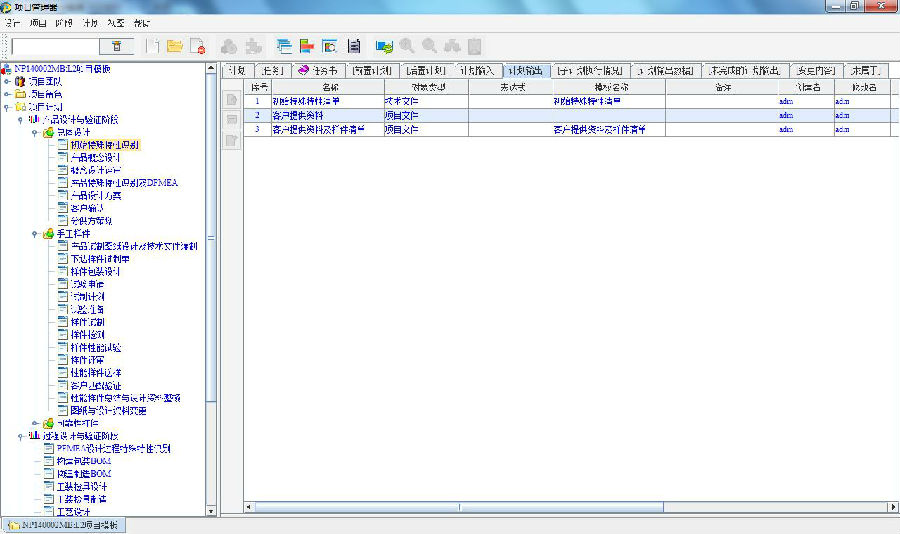Switch to the 计划输入 tab

(477, 71)
